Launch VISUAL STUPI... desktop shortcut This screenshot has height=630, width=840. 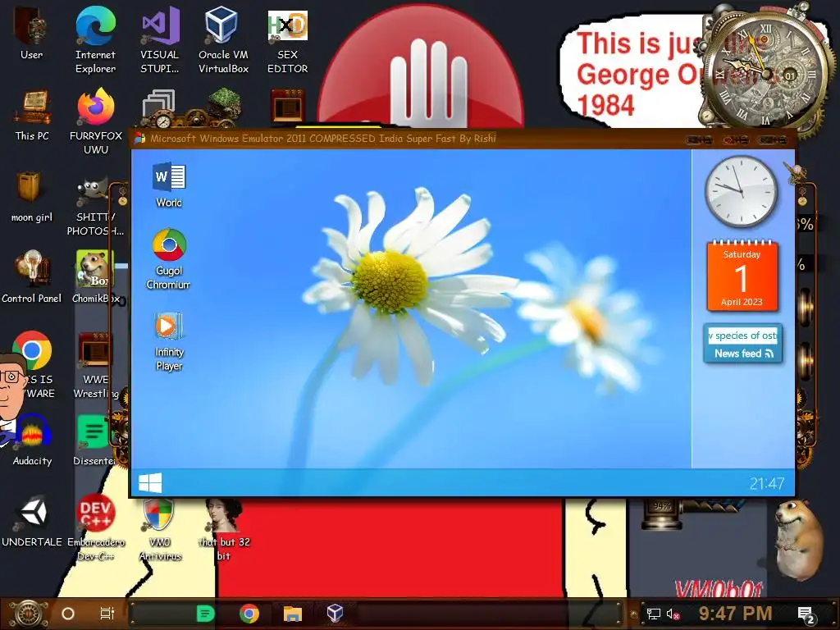tap(160, 40)
